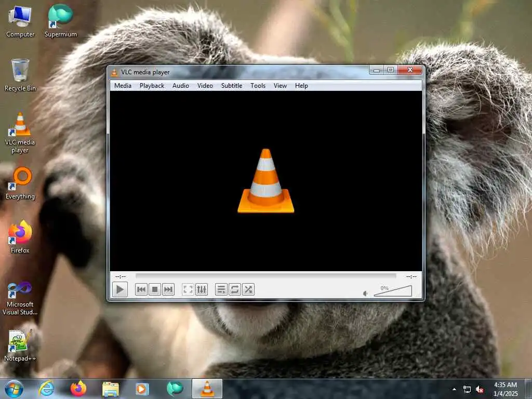Launch Supermium from the taskbar

coord(175,389)
